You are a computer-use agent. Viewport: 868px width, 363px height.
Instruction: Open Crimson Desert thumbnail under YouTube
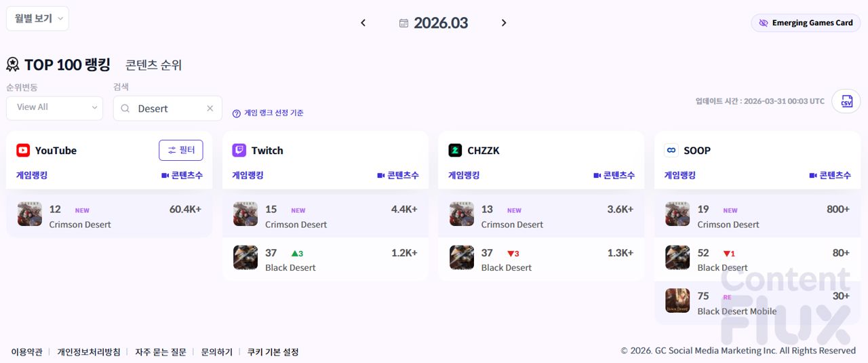[30, 214]
